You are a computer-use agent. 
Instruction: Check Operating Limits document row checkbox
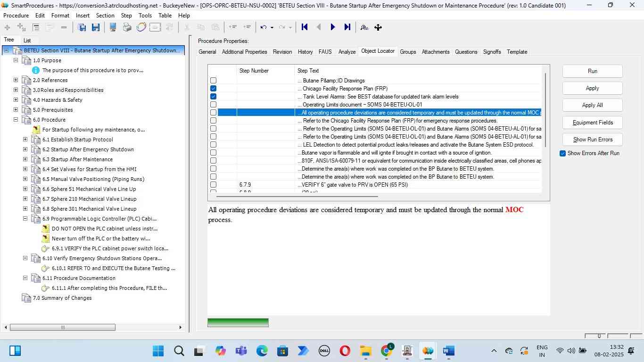click(x=214, y=105)
